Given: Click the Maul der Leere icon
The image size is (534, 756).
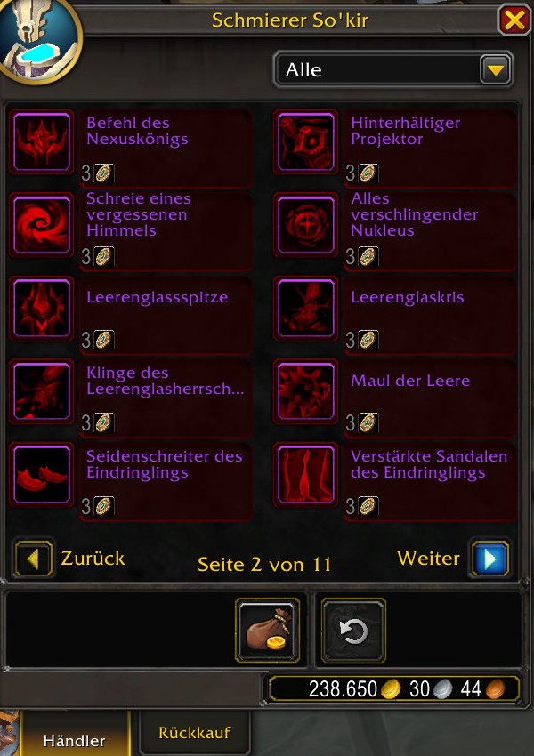Looking at the screenshot, I should coord(306,391).
